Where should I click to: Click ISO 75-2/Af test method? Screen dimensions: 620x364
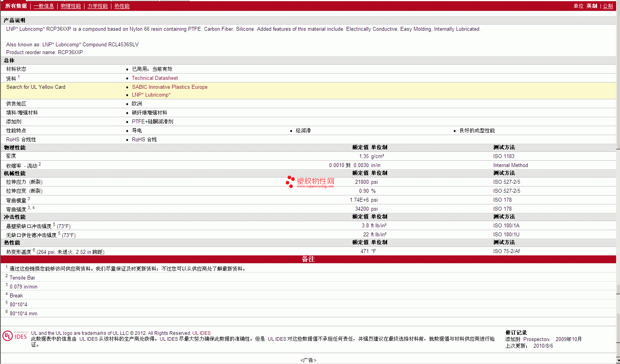point(506,251)
